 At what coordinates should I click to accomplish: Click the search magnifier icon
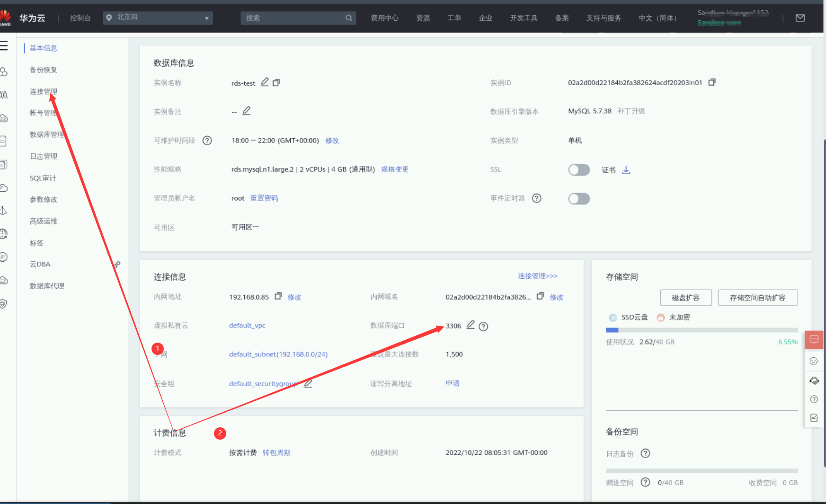[x=349, y=18]
